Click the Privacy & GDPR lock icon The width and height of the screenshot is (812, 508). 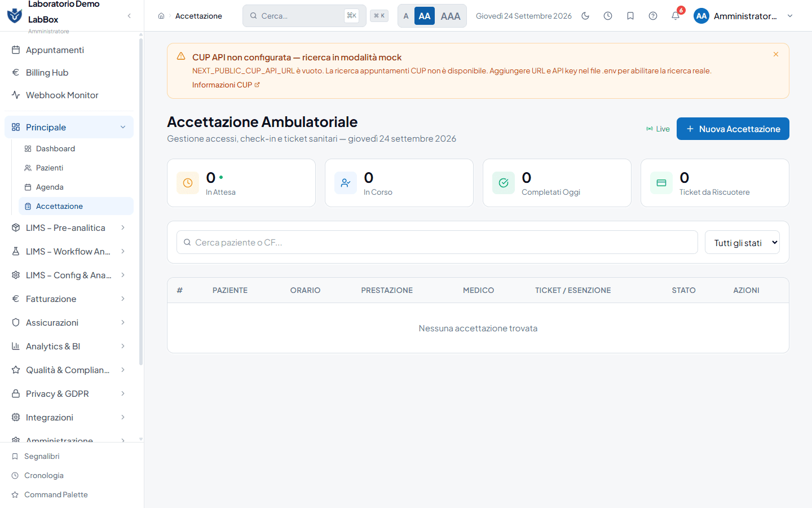pyautogui.click(x=16, y=393)
